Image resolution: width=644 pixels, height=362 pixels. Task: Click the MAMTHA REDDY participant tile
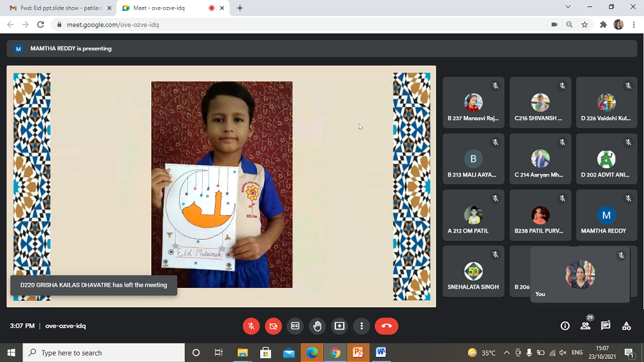click(605, 216)
